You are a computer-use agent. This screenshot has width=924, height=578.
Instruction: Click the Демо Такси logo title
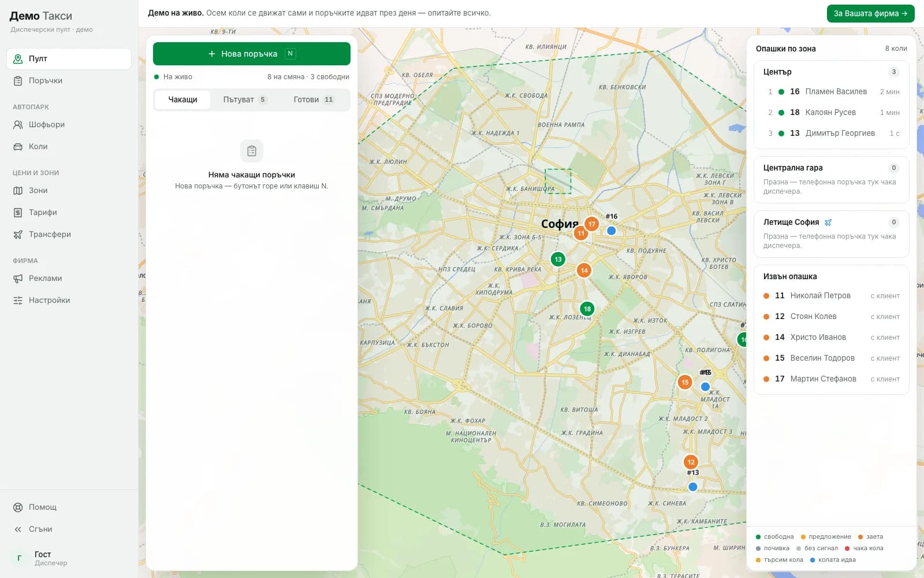pos(41,16)
